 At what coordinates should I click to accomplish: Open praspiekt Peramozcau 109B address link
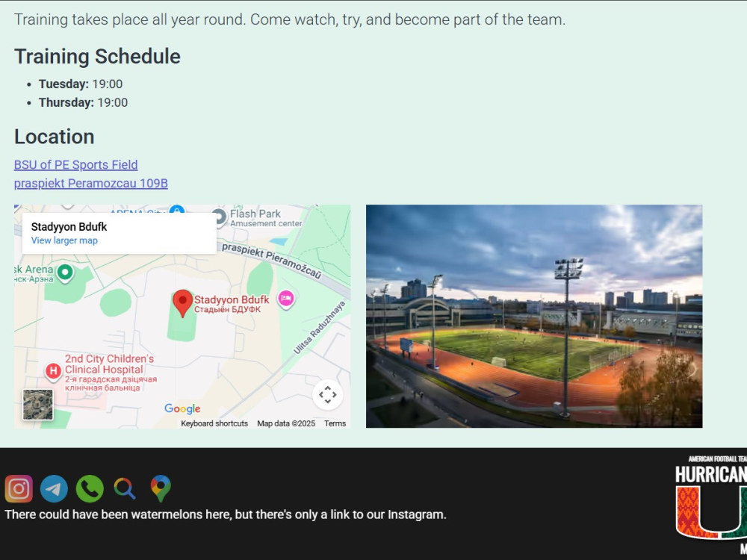91,184
